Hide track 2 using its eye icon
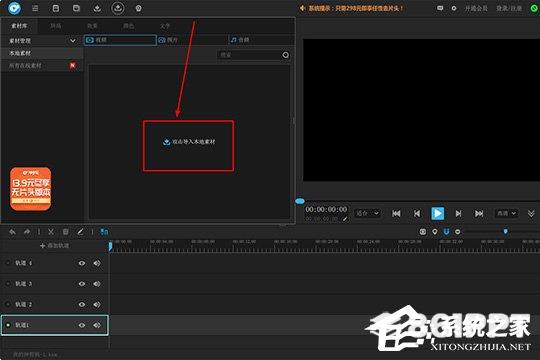This screenshot has height=360, width=540. point(82,305)
